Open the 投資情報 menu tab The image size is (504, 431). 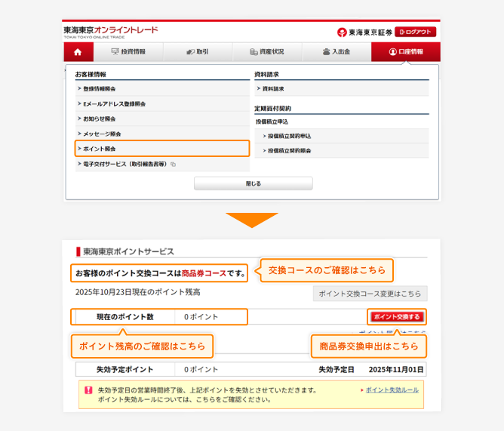tap(128, 52)
